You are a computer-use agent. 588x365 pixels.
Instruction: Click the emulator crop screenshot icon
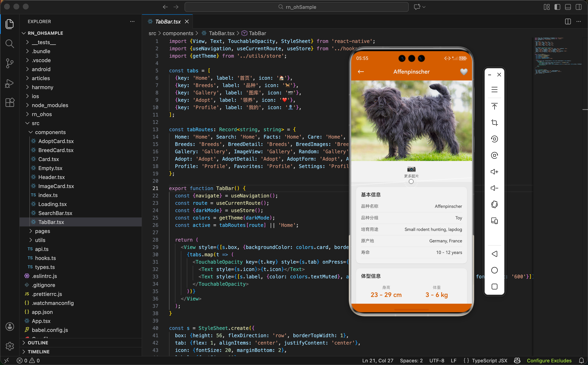(x=494, y=123)
